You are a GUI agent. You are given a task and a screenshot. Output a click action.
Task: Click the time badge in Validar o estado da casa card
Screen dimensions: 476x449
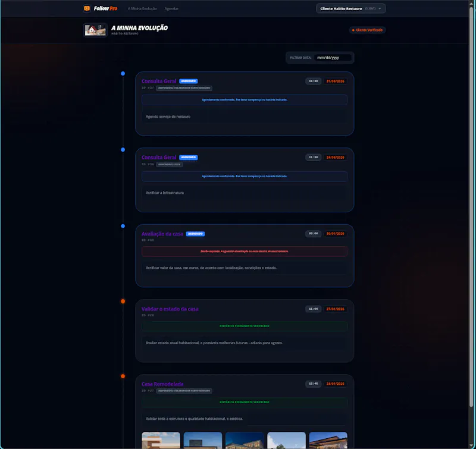pyautogui.click(x=314, y=309)
